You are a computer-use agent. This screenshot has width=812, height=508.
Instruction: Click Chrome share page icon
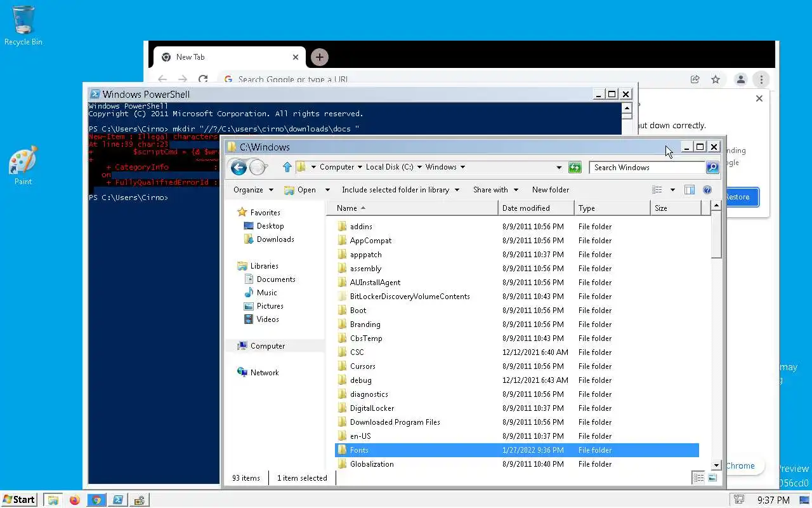click(695, 79)
